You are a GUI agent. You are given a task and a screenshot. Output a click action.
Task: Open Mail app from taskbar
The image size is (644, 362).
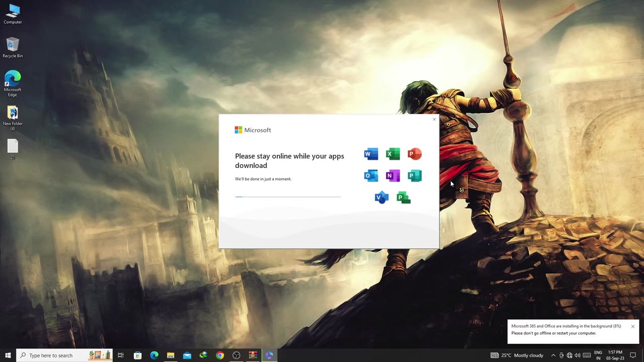point(187,355)
